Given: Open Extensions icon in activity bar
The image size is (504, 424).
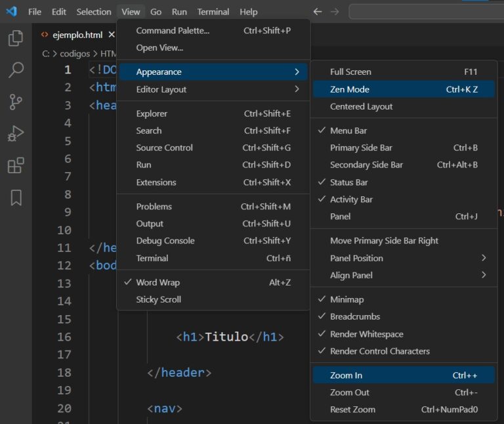Looking at the screenshot, I should pos(16,165).
